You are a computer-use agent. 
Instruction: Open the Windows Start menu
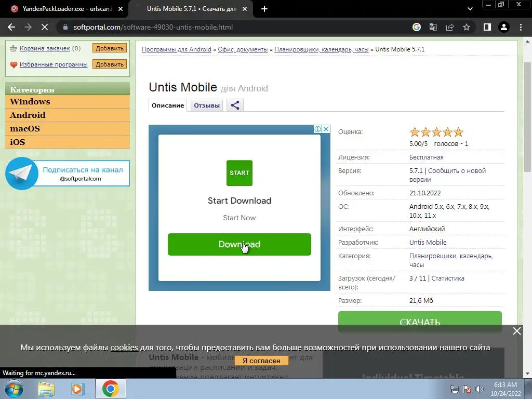point(14,389)
